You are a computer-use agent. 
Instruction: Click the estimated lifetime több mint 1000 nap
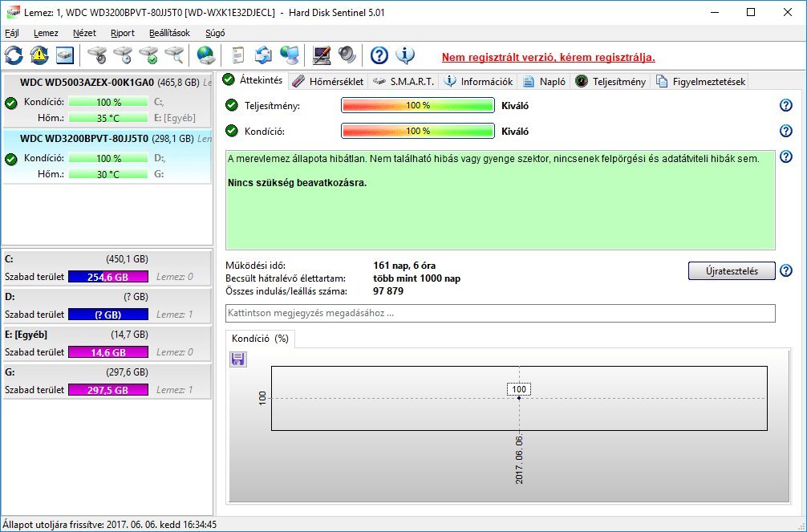[x=416, y=278]
